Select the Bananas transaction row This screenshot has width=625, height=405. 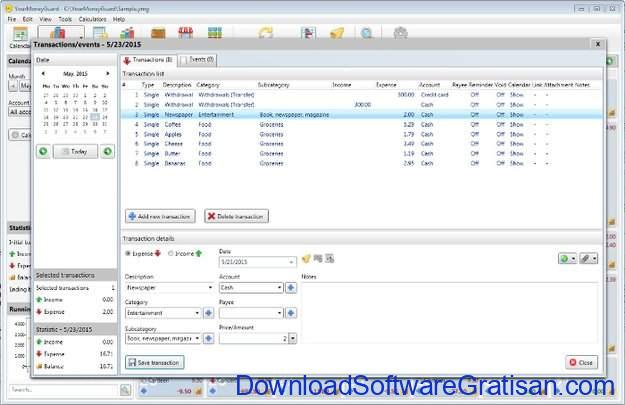(x=361, y=163)
